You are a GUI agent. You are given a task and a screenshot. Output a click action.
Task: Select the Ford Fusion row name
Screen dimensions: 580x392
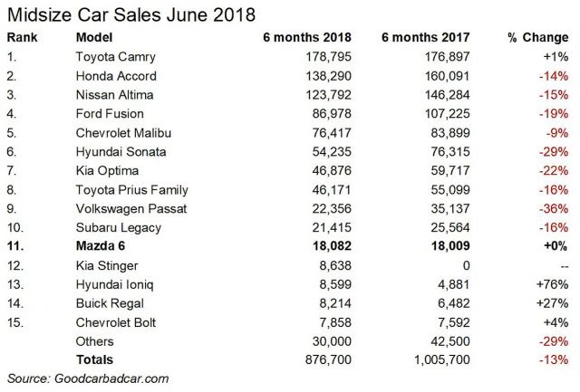click(111, 114)
